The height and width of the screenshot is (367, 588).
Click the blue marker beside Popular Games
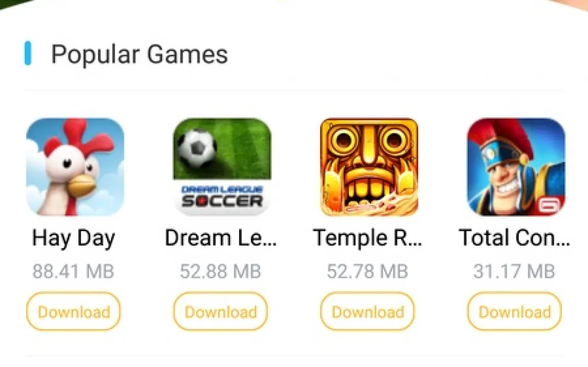pyautogui.click(x=28, y=53)
